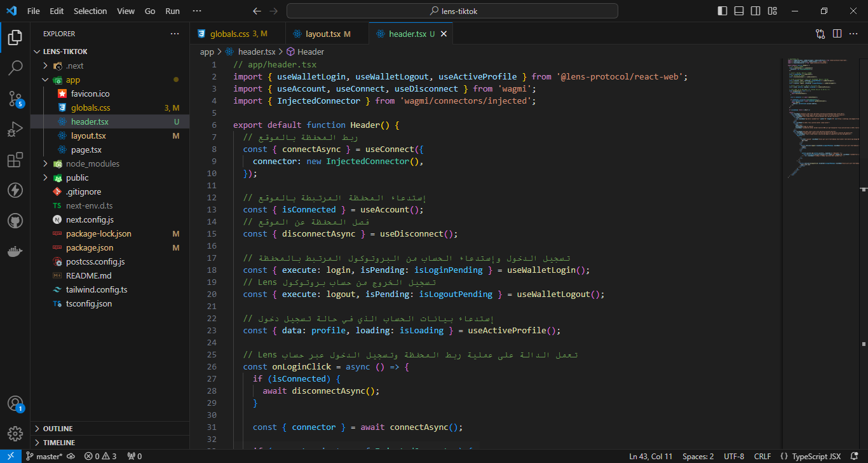Open the Search view in activity bar
Screen dimensions: 868x463
pos(15,67)
